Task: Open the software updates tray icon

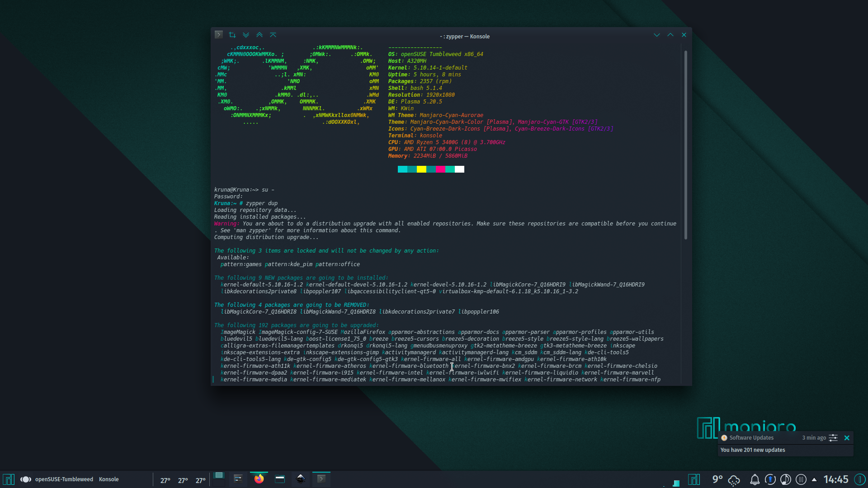Action: click(x=770, y=479)
